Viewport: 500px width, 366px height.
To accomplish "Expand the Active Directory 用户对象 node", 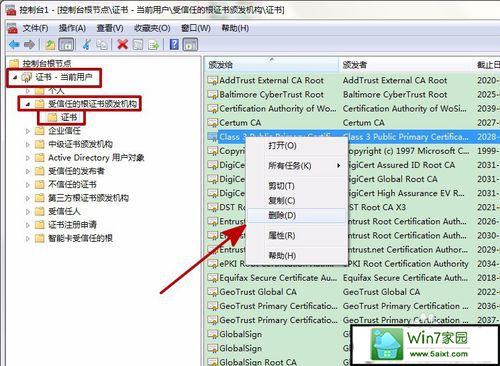I will (x=28, y=158).
